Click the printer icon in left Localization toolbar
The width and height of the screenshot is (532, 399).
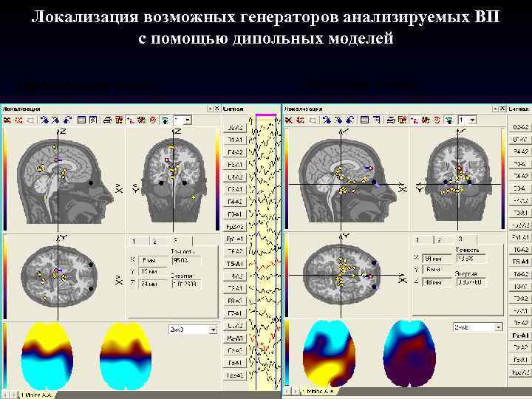(x=107, y=120)
